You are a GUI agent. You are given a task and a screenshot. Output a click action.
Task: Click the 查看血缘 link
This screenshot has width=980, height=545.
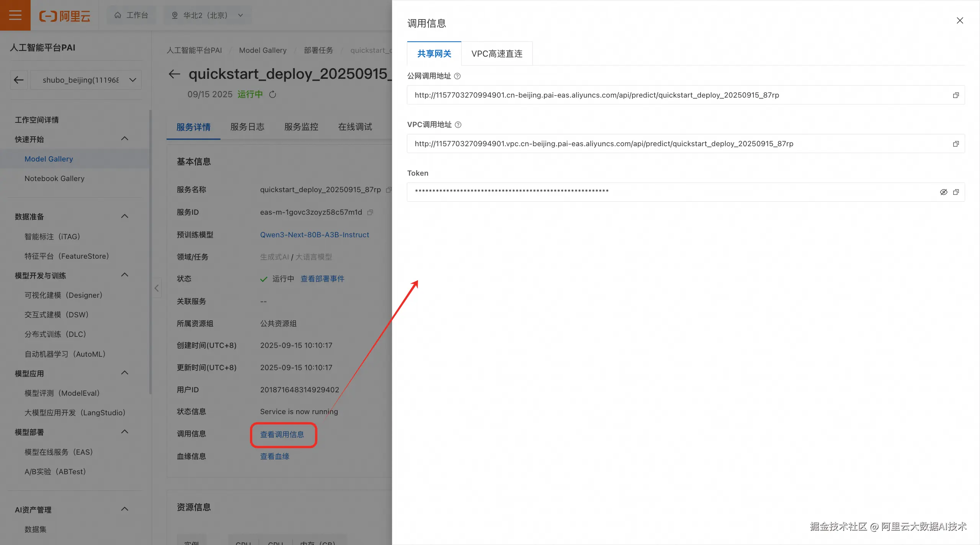click(x=275, y=456)
